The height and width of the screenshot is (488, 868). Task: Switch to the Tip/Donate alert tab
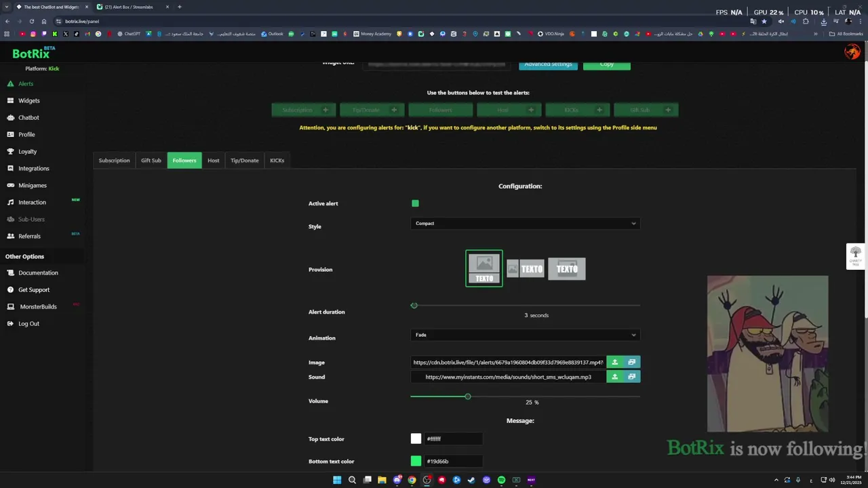click(x=245, y=161)
